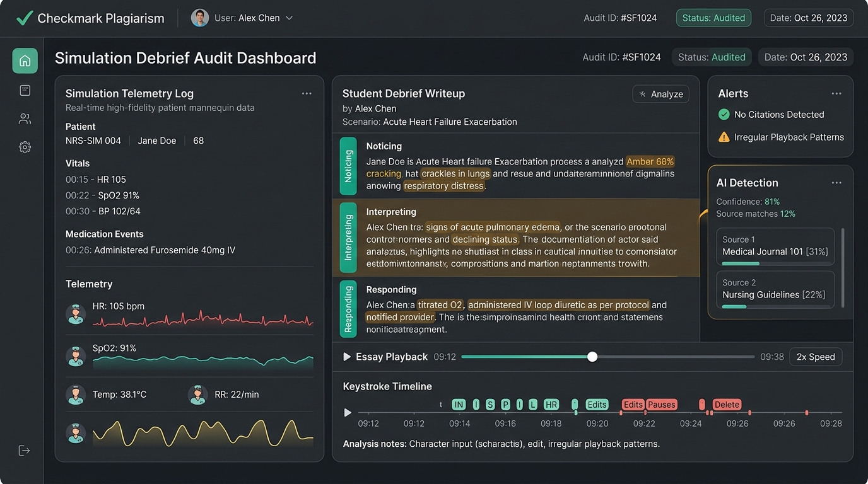Viewport: 868px width, 484px height.
Task: Open the users icon in the sidebar
Action: point(25,118)
